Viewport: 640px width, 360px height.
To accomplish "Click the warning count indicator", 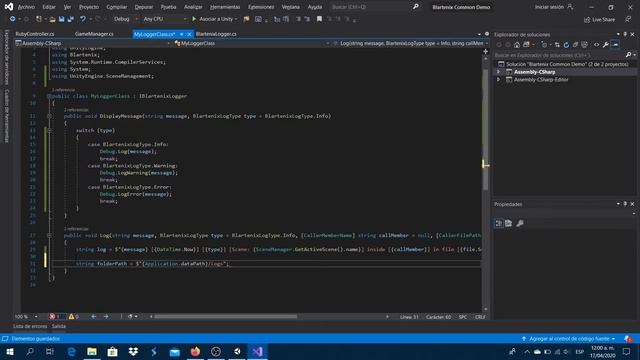I will point(74,316).
